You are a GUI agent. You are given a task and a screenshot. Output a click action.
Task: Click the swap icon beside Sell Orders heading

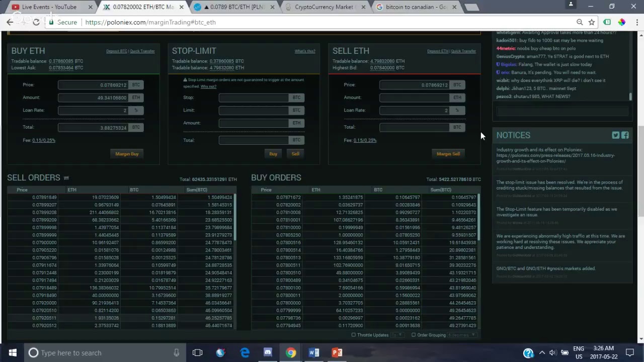point(66,178)
